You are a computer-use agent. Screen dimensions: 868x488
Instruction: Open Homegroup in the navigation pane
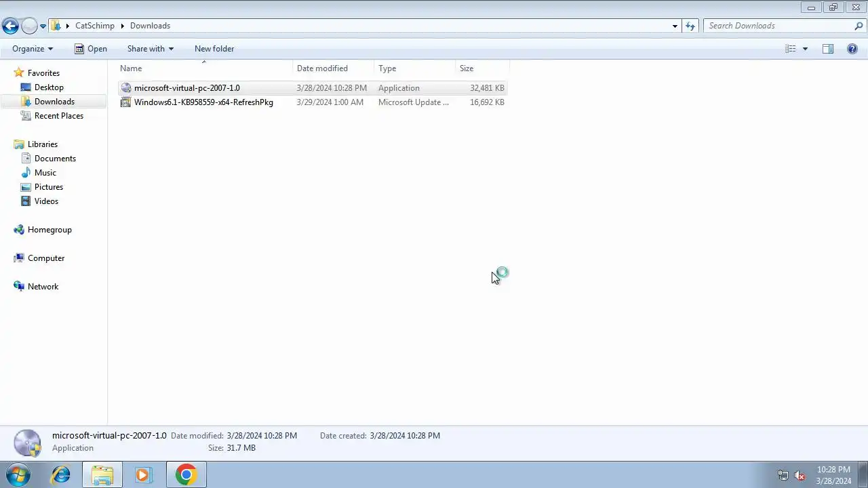pos(50,230)
